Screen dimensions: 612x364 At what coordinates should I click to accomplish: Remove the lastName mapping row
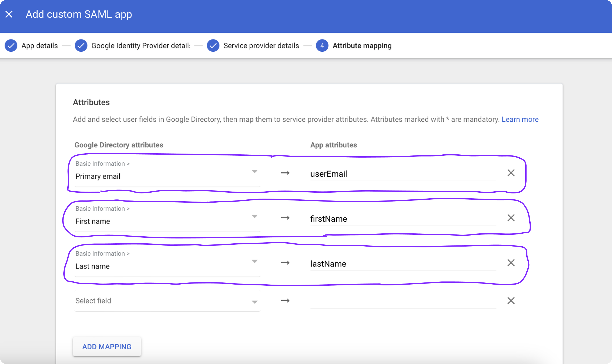(x=511, y=263)
